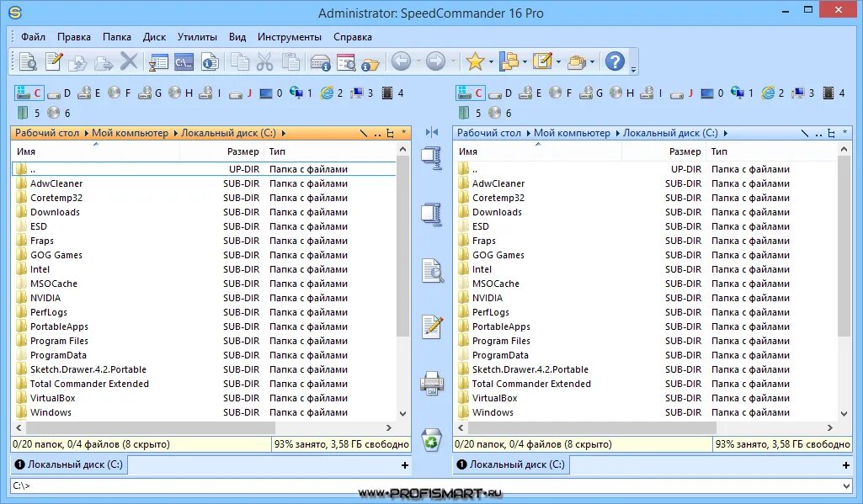Image resolution: width=863 pixels, height=504 pixels.
Task: Open the blue Help question mark
Action: (615, 61)
